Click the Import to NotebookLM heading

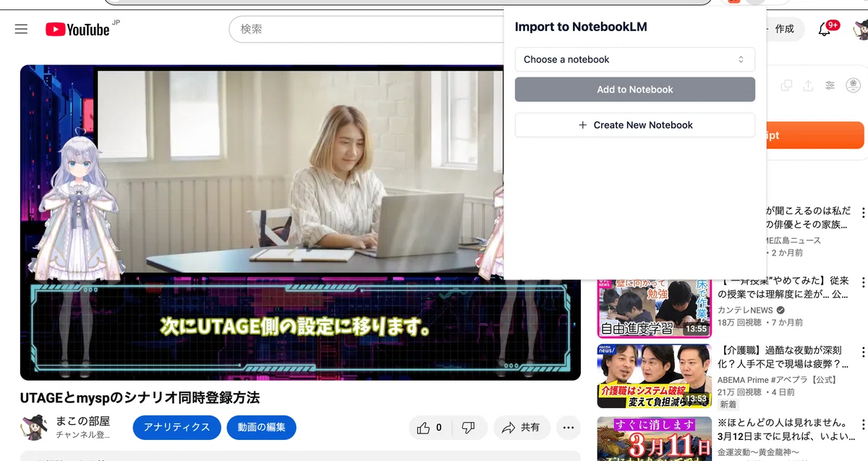(x=581, y=27)
